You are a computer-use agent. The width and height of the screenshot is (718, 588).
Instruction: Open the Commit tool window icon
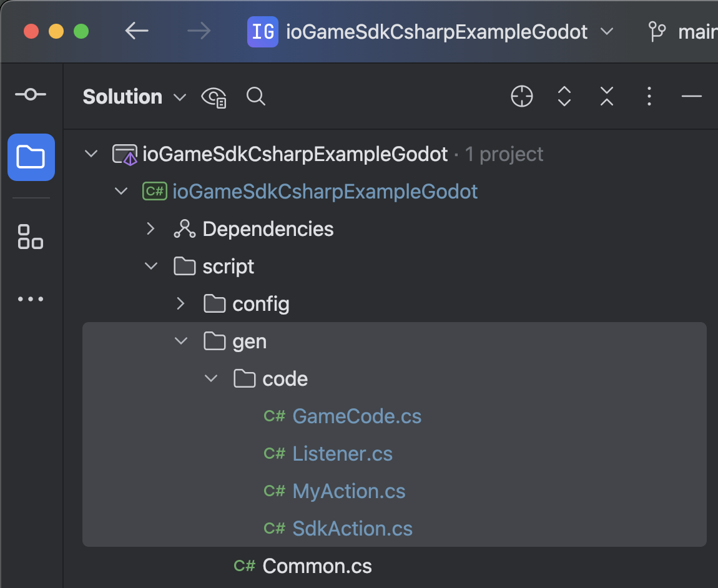31,94
